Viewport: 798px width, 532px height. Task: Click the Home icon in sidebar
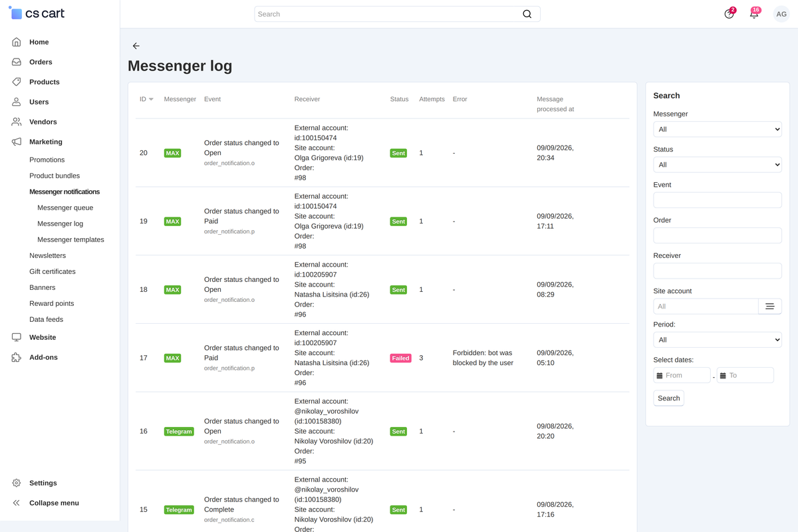17,42
